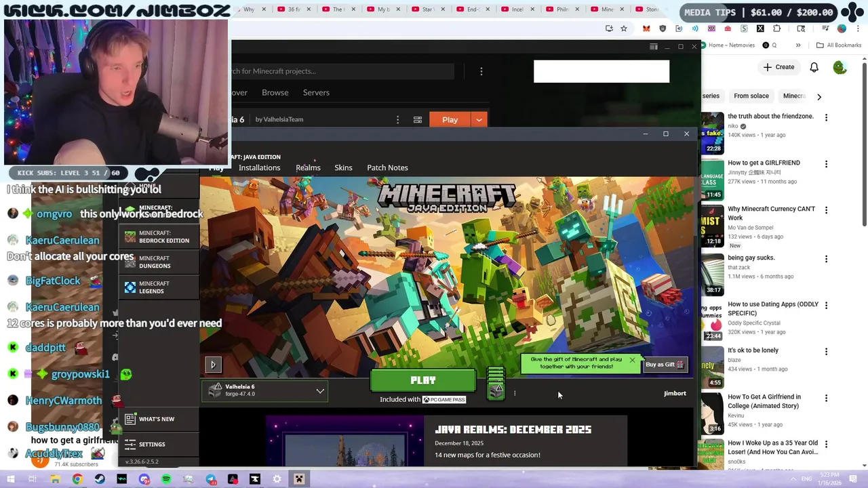
Task: Open Spotify from the taskbar
Action: pos(166,479)
